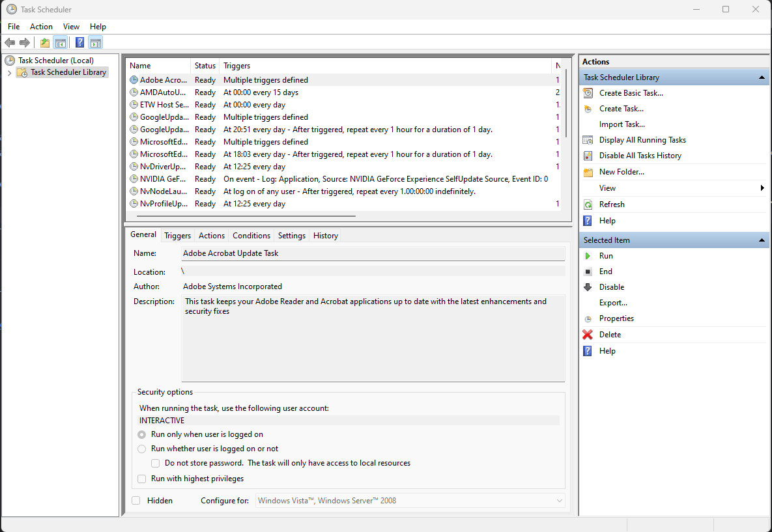This screenshot has height=532, width=772.
Task: Expand the Task Scheduler Library tree node
Action: coord(9,72)
